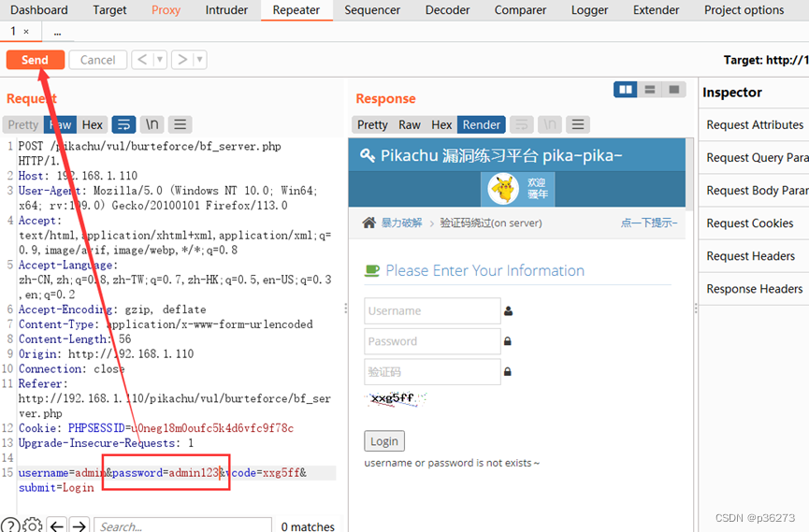
Task: Open the Dashboard tab
Action: coord(39,9)
